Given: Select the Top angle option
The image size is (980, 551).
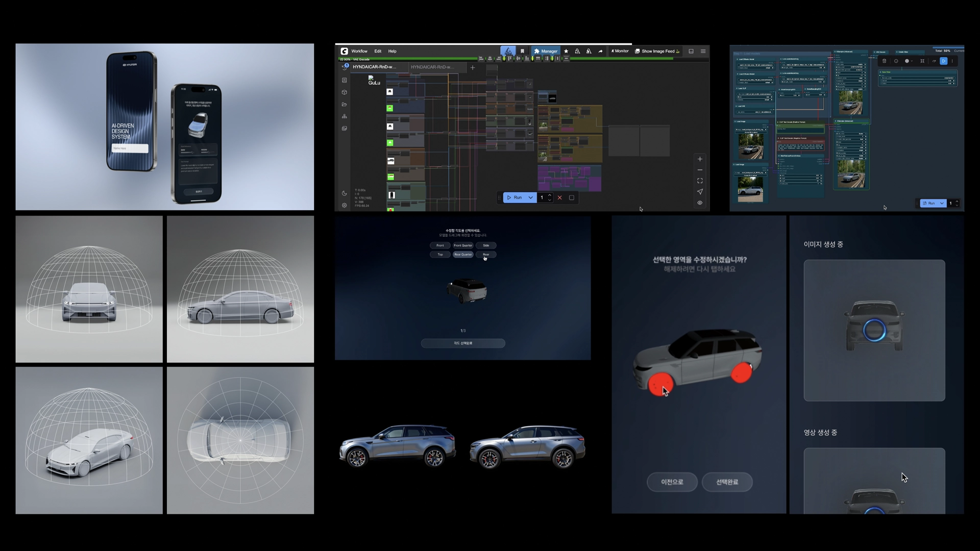Looking at the screenshot, I should [x=440, y=255].
